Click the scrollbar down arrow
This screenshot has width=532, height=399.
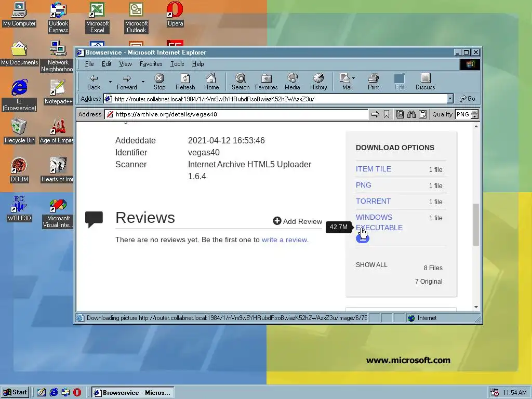(x=476, y=307)
